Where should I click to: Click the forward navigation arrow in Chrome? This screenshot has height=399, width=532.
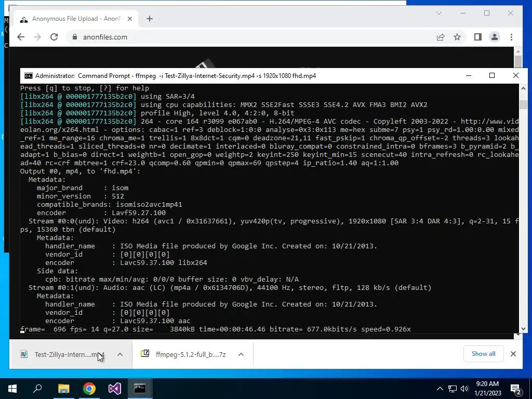[37, 37]
